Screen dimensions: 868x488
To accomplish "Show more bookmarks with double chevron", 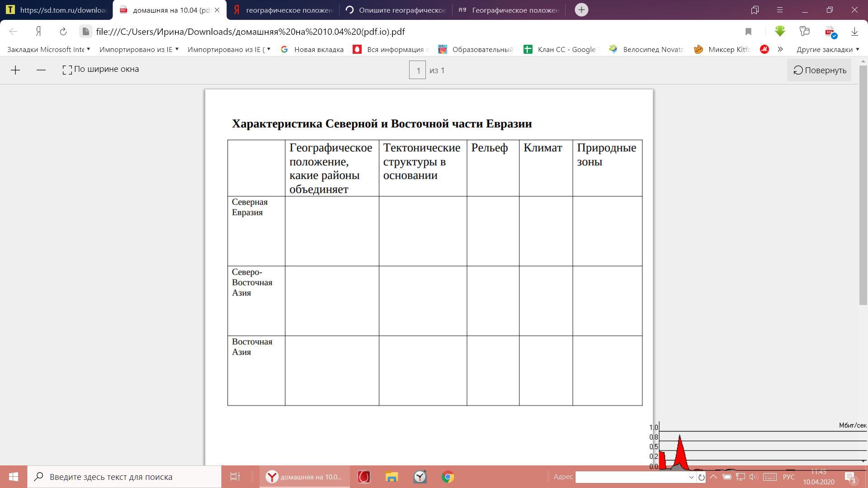I will [780, 49].
